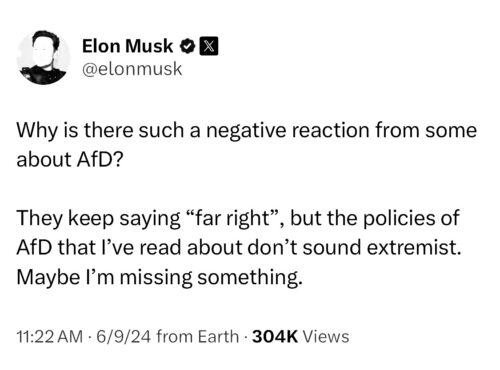Click the 6/9/24 post date

click(124, 336)
